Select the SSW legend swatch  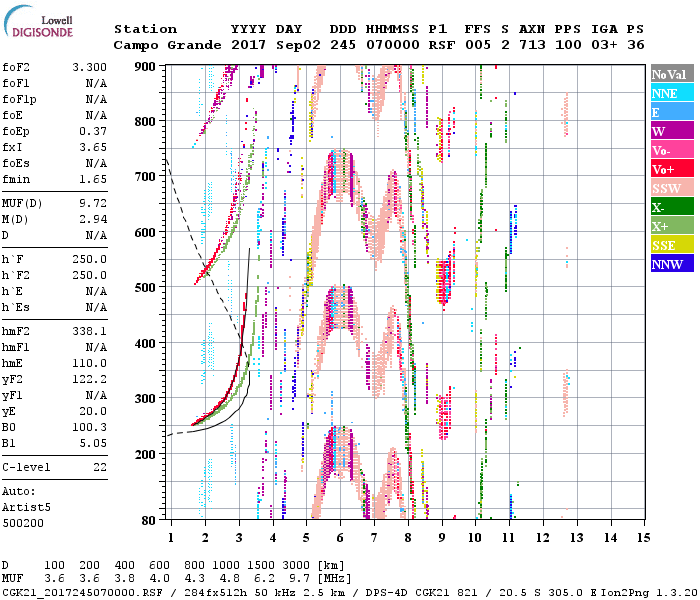pos(672,188)
